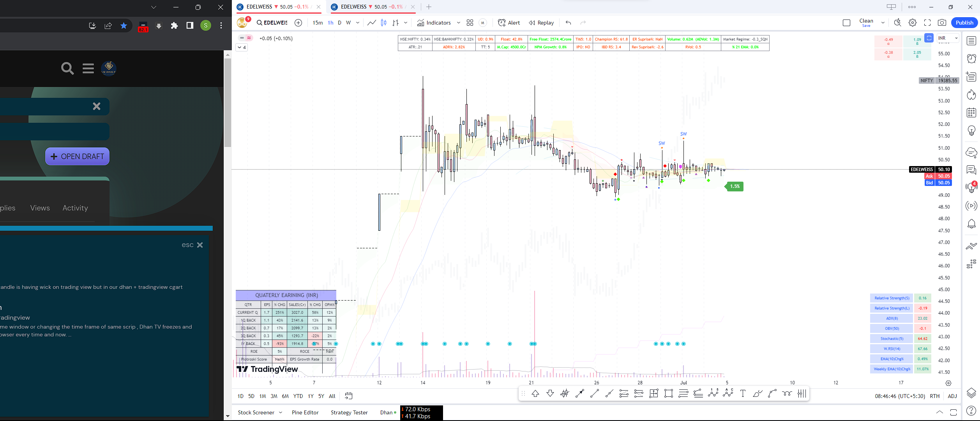Open the go-to-date calendar icon

tap(349, 396)
